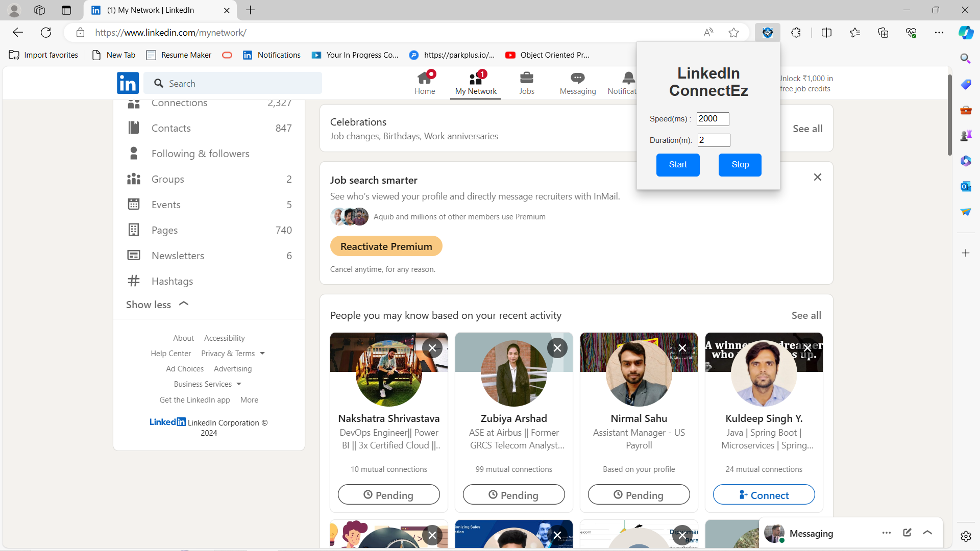Open sidebar tools briefcase icon
This screenshot has height=551, width=980.
pyautogui.click(x=965, y=110)
